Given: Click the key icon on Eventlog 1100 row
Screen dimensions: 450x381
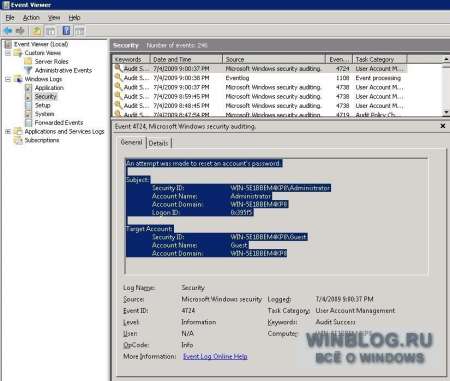Looking at the screenshot, I should (118, 77).
